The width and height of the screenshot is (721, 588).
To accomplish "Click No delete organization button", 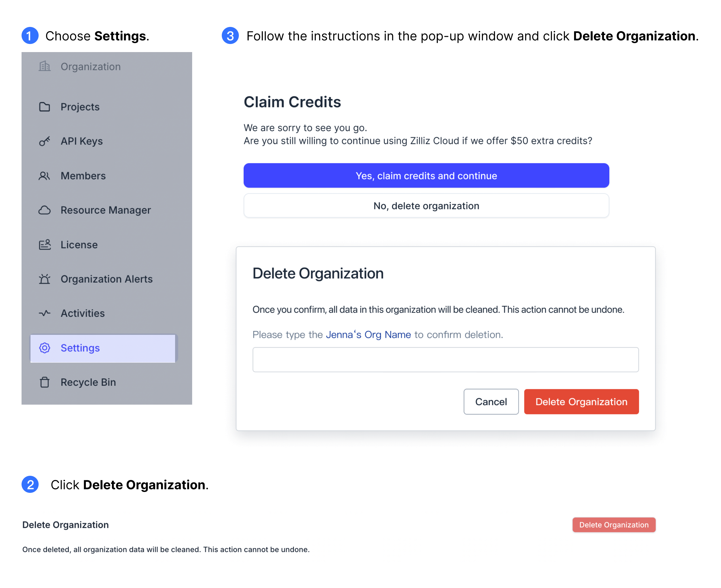I will pyautogui.click(x=426, y=205).
